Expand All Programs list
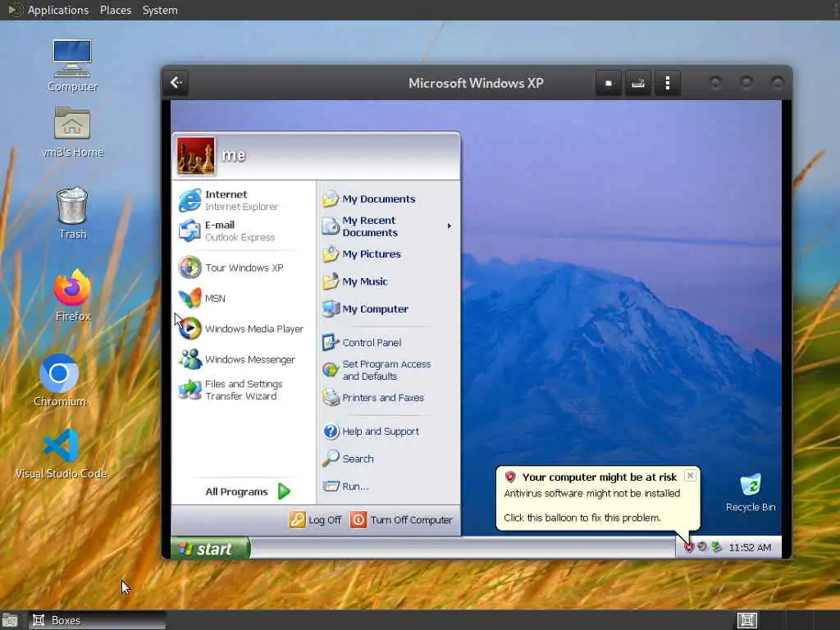This screenshot has width=840, height=630. (x=247, y=491)
